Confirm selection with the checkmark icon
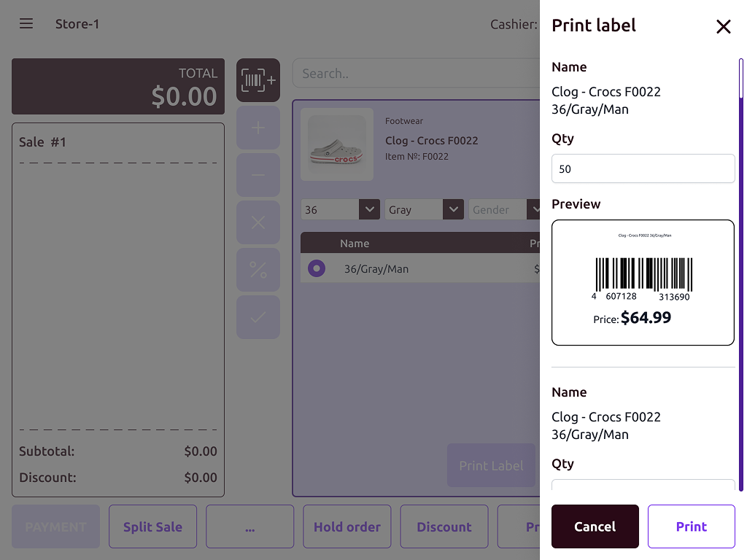Screen dimensions: 747x560 [258, 317]
